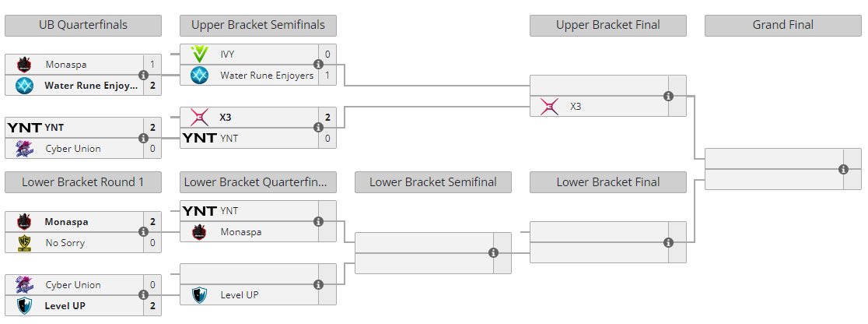This screenshot has width=868, height=324.
Task: Click the IVY team logo
Action: [x=200, y=55]
